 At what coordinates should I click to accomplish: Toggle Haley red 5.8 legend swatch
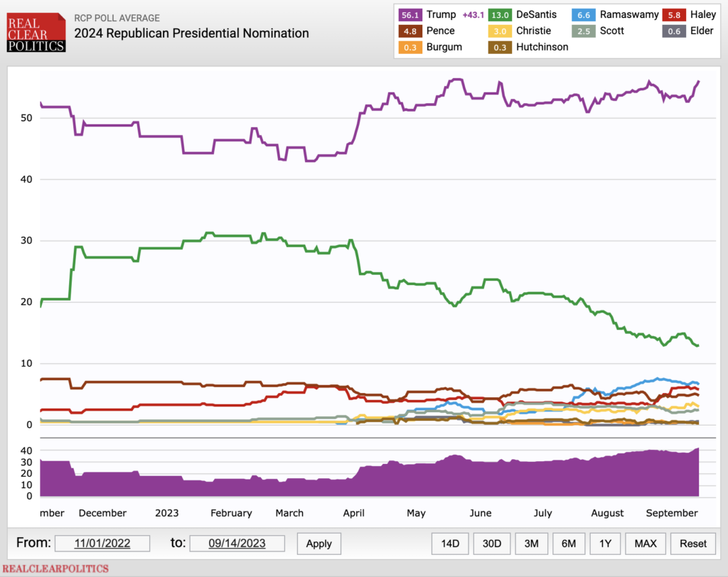click(674, 15)
